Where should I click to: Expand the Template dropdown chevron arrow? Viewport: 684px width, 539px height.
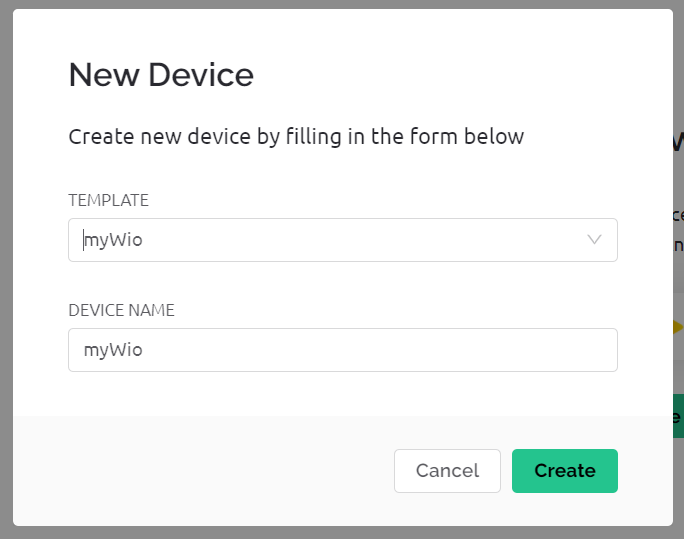[594, 240]
